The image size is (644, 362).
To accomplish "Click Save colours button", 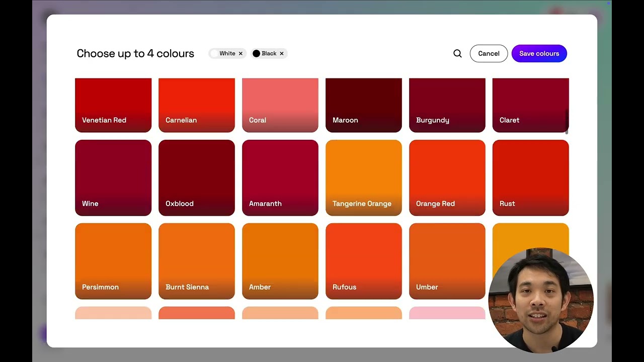I will click(x=539, y=53).
